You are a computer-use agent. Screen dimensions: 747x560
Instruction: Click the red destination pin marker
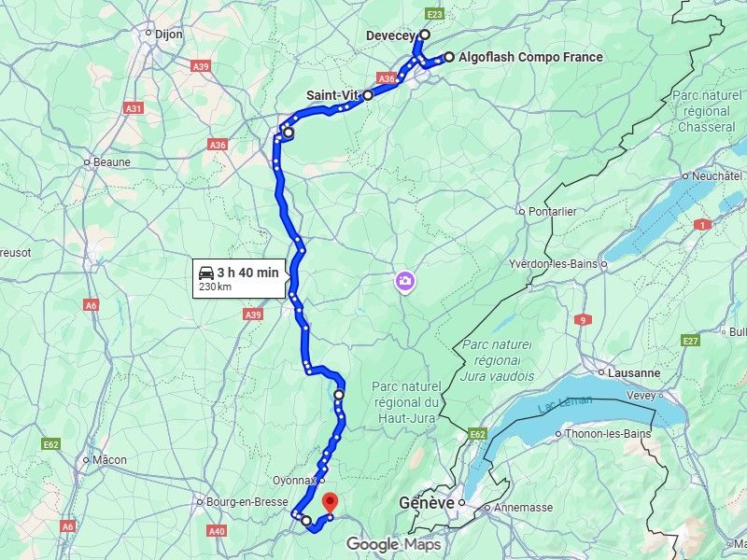tap(331, 504)
